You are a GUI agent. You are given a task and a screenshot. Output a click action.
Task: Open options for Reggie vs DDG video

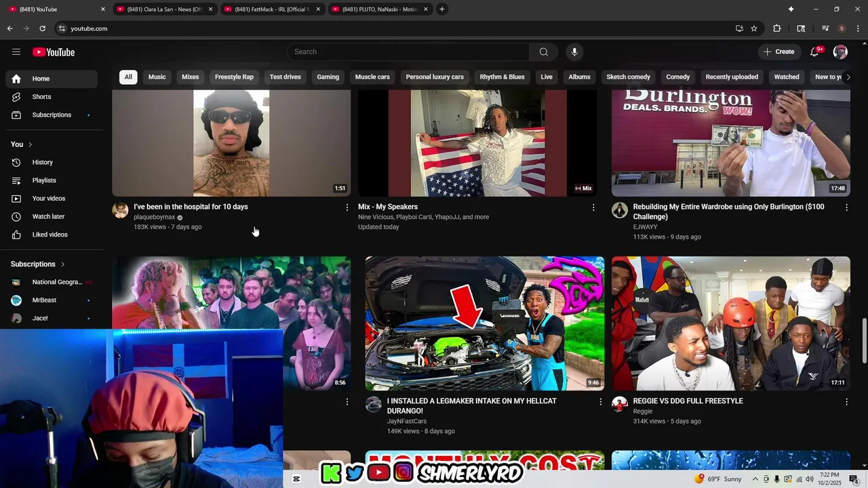[846, 402]
